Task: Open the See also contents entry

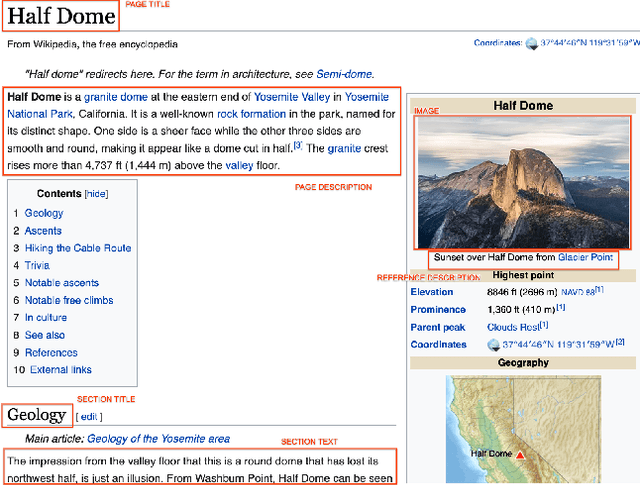Action: click(x=45, y=335)
